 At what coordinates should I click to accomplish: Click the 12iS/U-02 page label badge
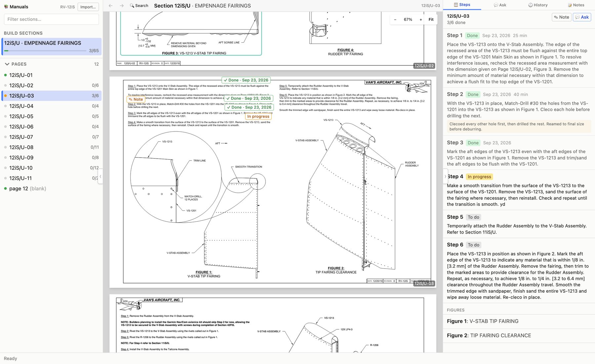[x=424, y=66]
